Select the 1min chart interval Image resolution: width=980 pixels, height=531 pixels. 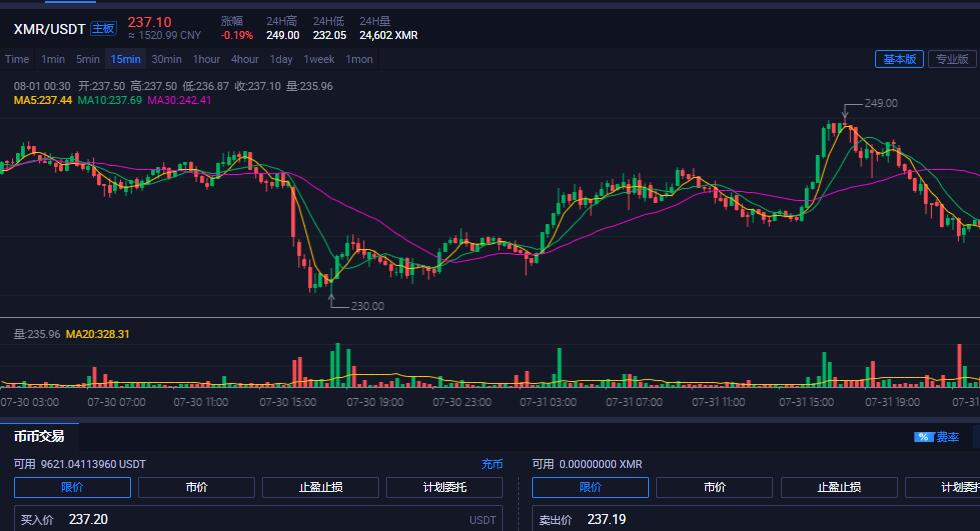(x=53, y=59)
